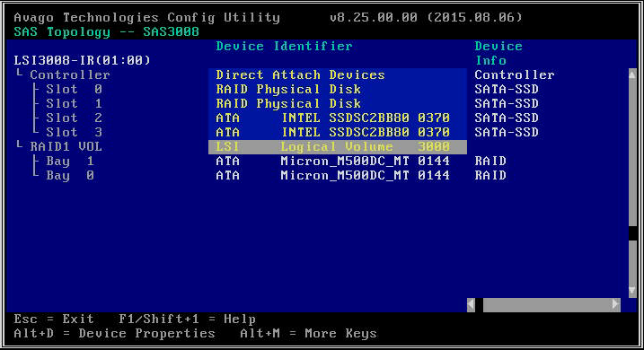The width and height of the screenshot is (644, 350).
Task: Select Slot 0 in the topology tree
Action: [x=74, y=90]
